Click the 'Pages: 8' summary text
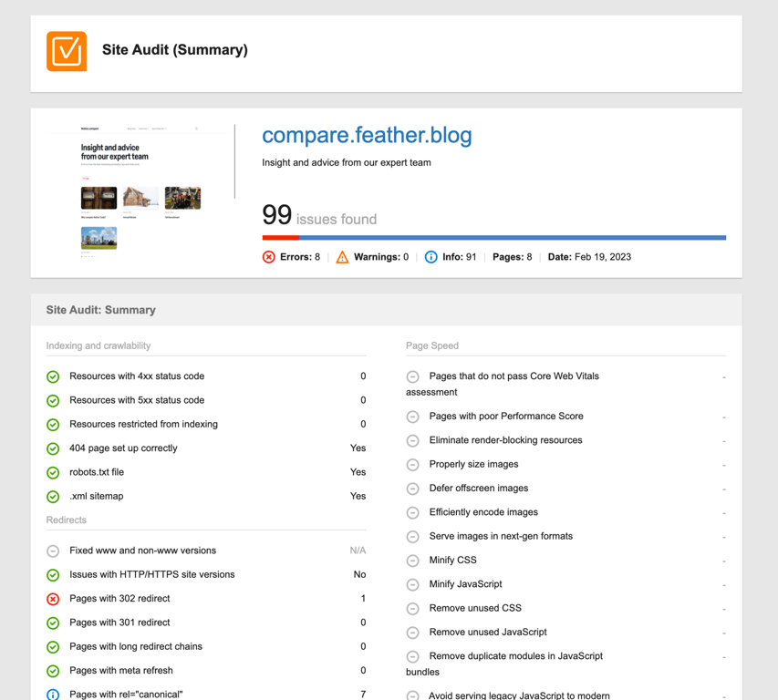This screenshot has width=778, height=700. pos(512,257)
